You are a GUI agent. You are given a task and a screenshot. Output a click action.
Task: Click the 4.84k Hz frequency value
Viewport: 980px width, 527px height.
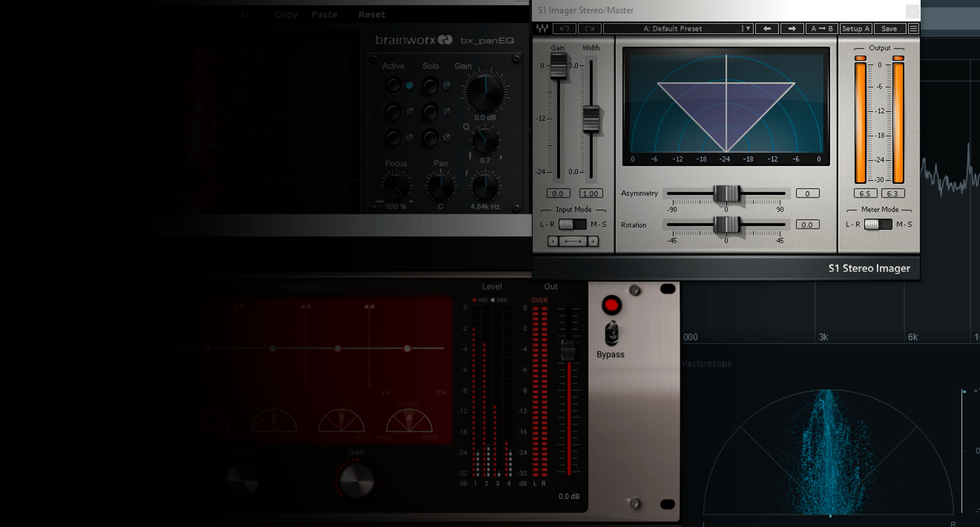click(485, 207)
